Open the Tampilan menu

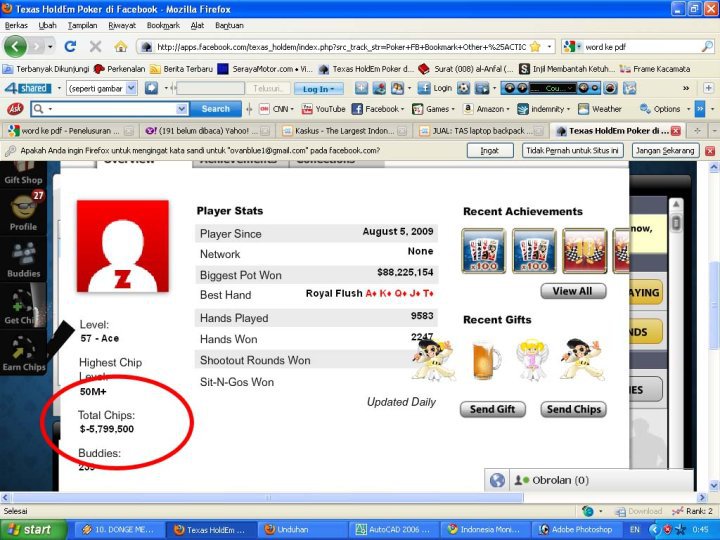(82, 25)
